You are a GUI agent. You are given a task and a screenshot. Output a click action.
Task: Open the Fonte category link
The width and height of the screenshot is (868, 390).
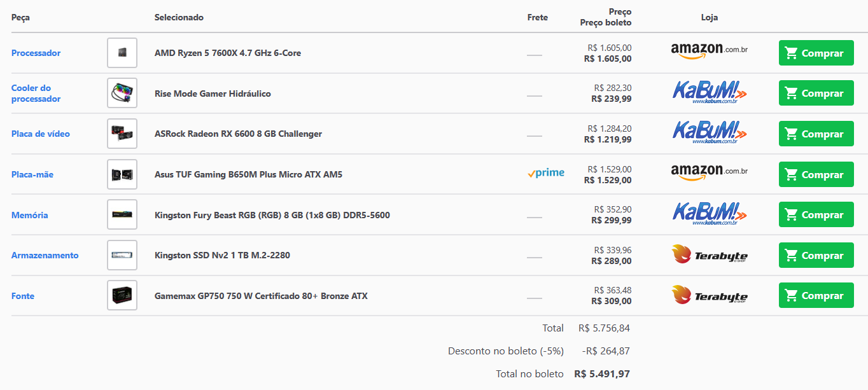click(x=23, y=296)
